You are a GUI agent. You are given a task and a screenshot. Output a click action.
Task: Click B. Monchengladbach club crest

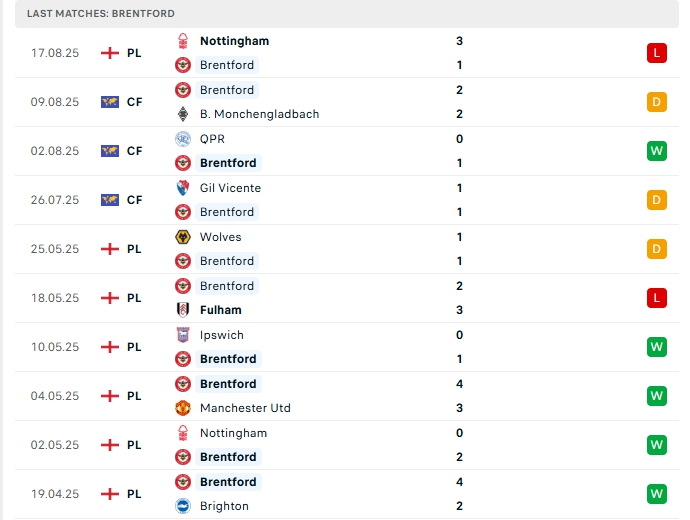183,114
